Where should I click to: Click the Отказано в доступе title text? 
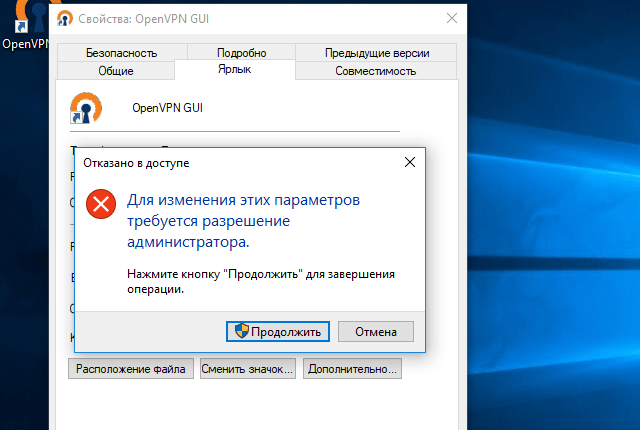[x=136, y=163]
